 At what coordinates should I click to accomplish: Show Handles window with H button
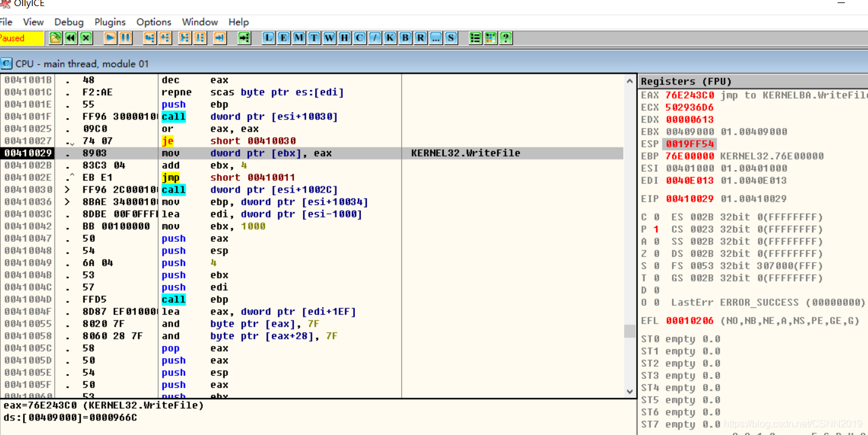point(345,38)
